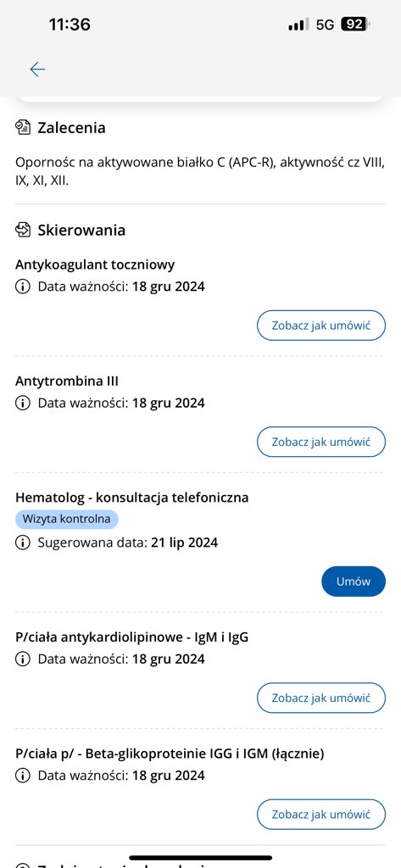Tap info icon under Beta-glikoproteinie entry

point(22,776)
